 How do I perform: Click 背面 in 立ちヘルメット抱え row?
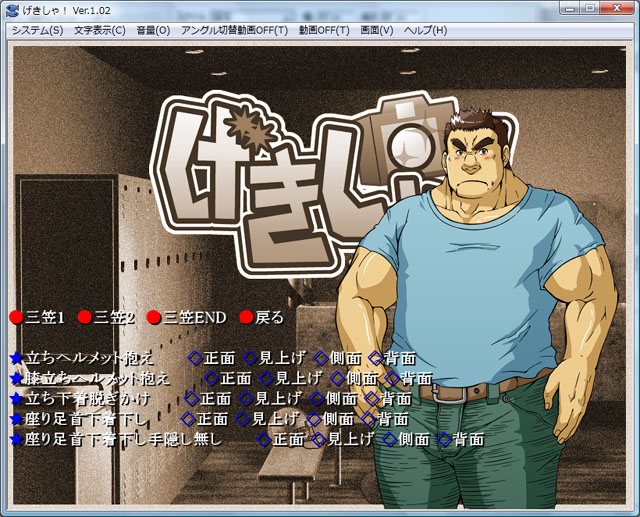[392, 358]
